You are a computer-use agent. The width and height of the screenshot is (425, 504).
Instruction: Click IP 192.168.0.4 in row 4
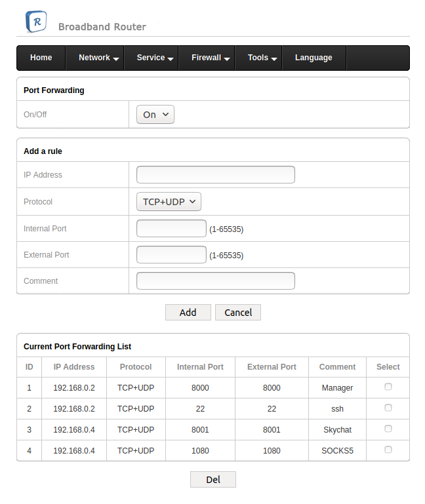(74, 451)
